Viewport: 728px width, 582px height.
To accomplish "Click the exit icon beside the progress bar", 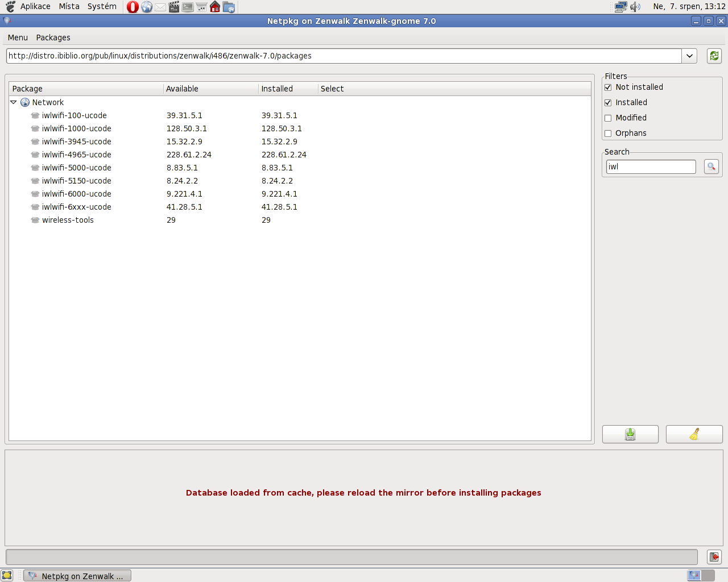I will pos(714,557).
